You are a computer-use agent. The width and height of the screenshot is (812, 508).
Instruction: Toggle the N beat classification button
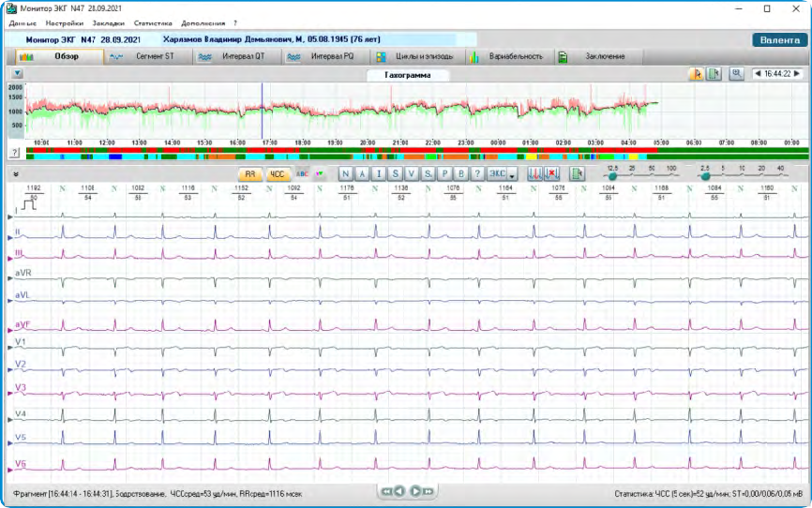coord(345,174)
